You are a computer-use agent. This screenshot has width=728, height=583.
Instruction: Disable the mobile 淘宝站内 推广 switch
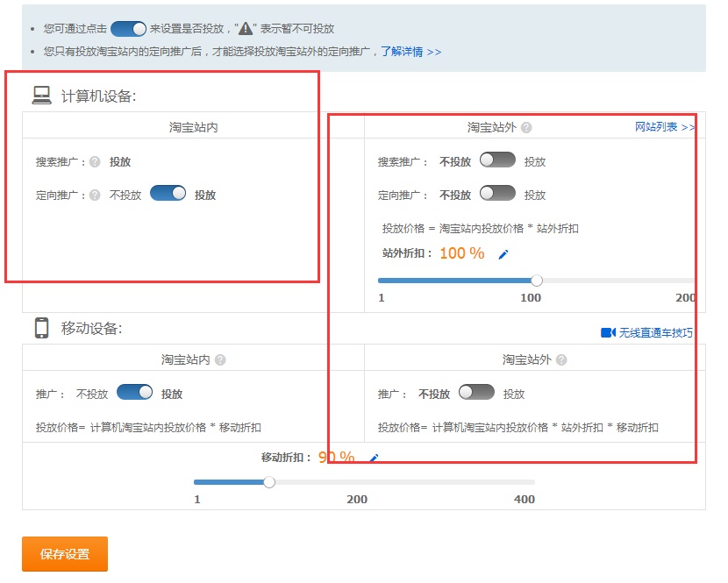(133, 394)
